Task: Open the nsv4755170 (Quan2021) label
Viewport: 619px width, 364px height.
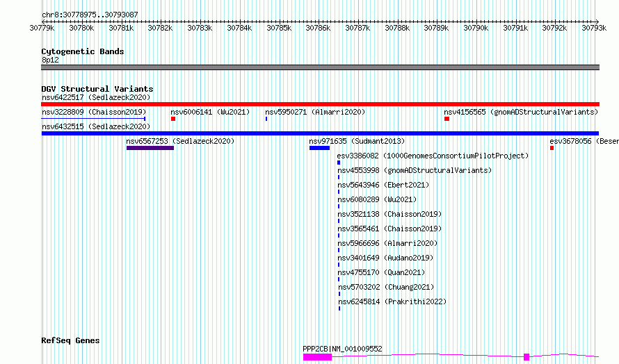Action: point(381,272)
